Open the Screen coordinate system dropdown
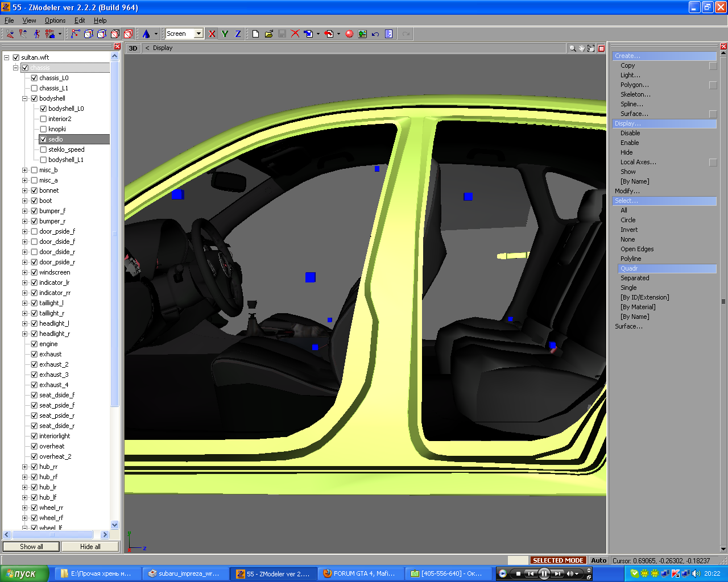The height and width of the screenshot is (582, 728). 198,34
